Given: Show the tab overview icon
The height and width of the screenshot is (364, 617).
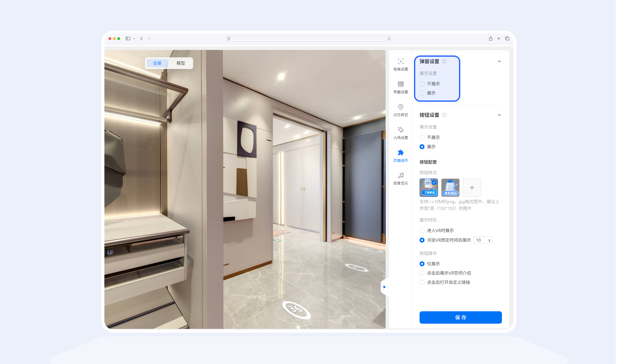Looking at the screenshot, I should point(507,39).
